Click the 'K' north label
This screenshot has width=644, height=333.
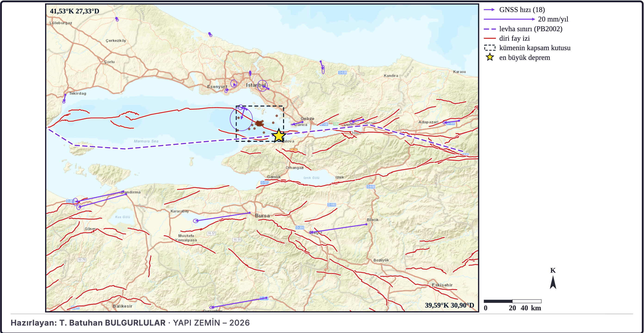pyautogui.click(x=553, y=270)
